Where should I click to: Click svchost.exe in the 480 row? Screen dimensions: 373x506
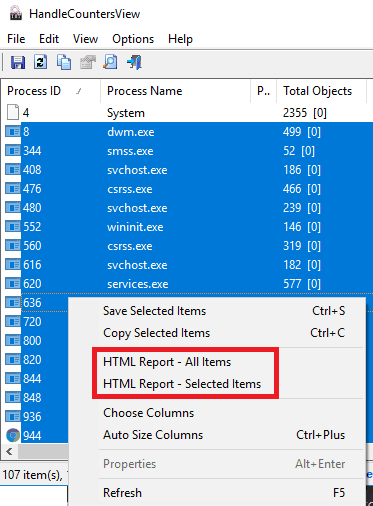click(x=137, y=208)
